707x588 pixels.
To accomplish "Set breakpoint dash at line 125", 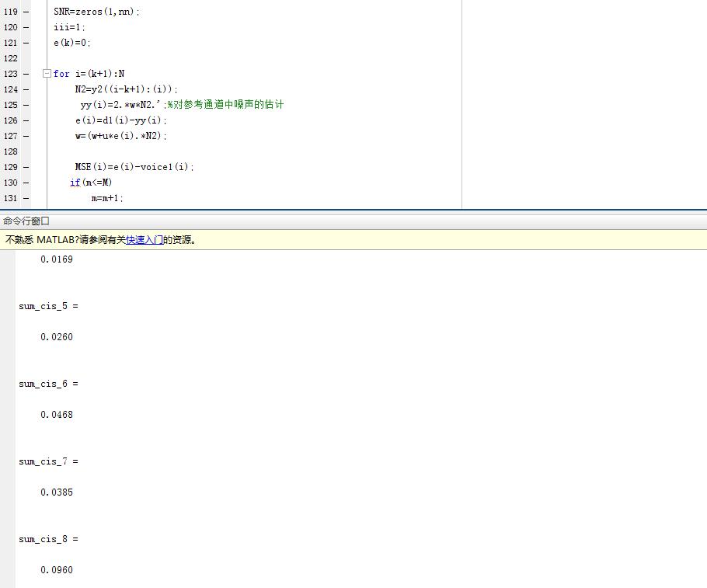I will coord(26,105).
